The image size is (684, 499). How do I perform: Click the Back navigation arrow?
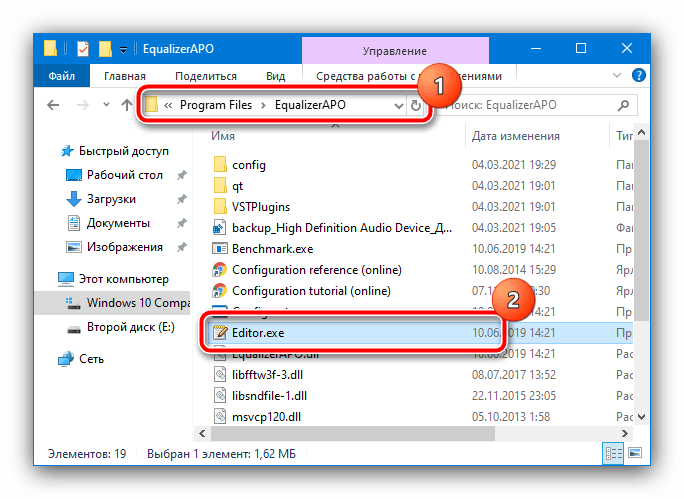click(53, 105)
